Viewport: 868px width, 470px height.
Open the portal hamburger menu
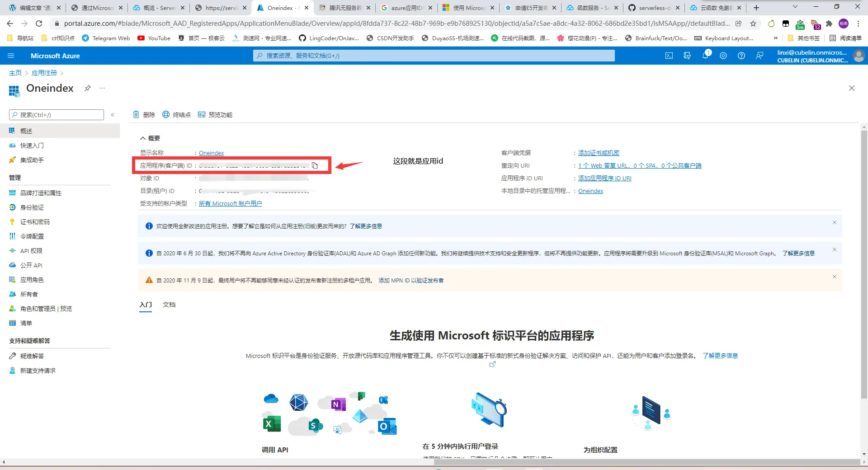[x=11, y=56]
